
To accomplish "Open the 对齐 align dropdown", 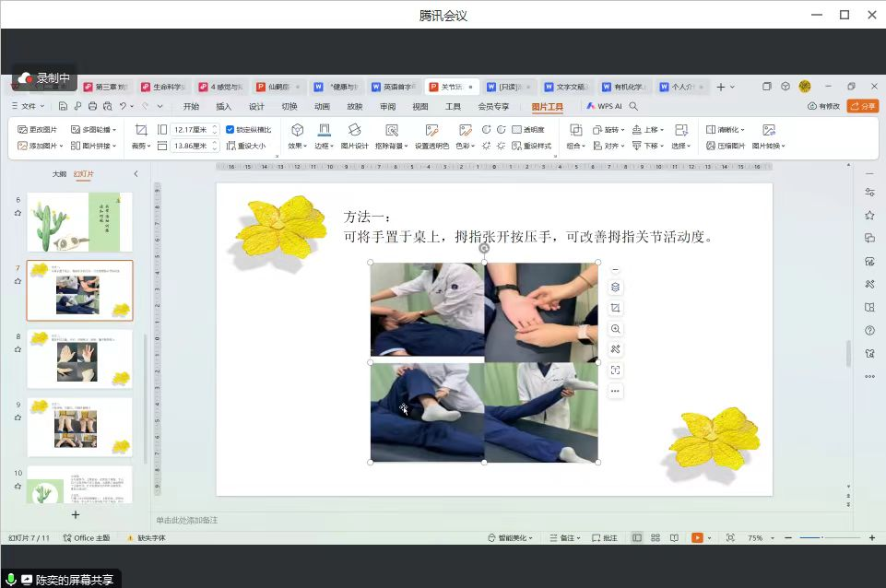I will [609, 146].
